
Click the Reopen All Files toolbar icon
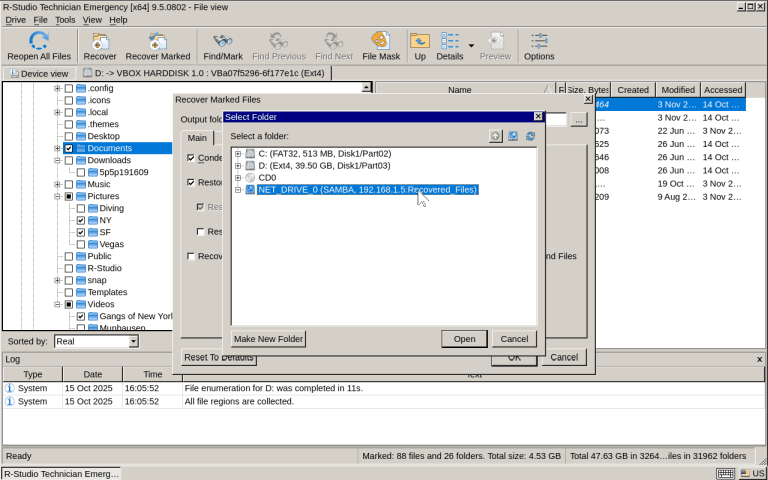[x=38, y=41]
